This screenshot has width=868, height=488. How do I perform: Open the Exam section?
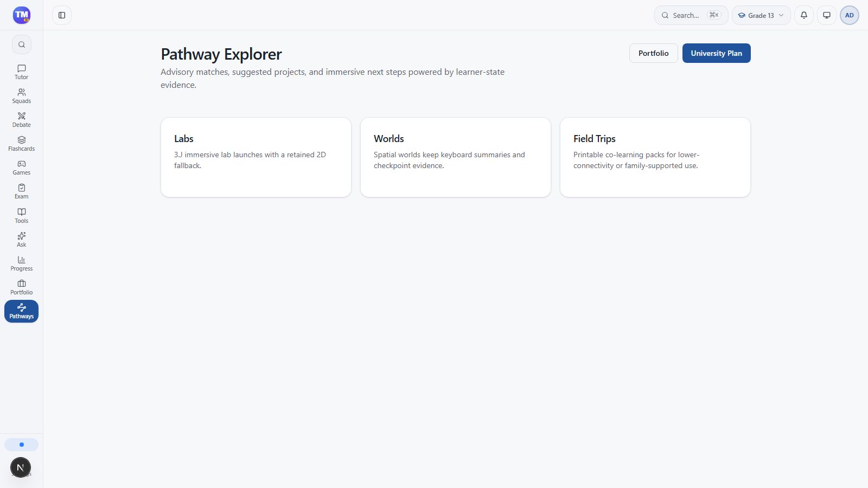(x=21, y=191)
